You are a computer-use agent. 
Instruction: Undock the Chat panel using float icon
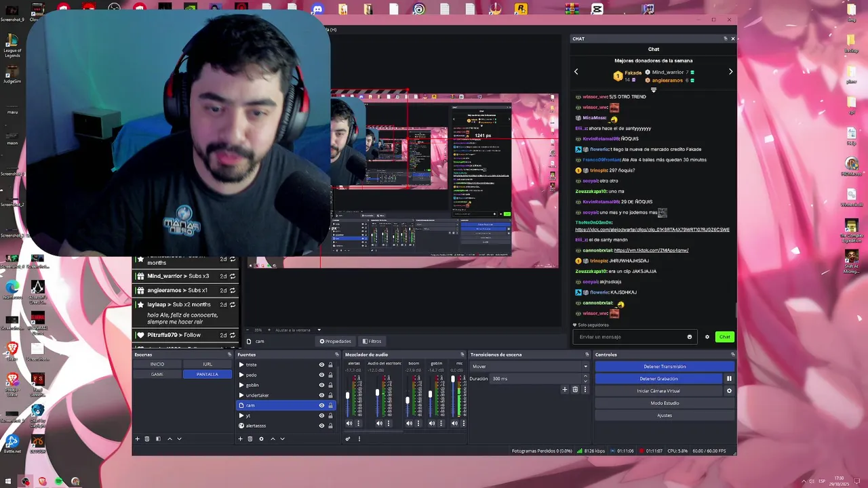pyautogui.click(x=725, y=39)
